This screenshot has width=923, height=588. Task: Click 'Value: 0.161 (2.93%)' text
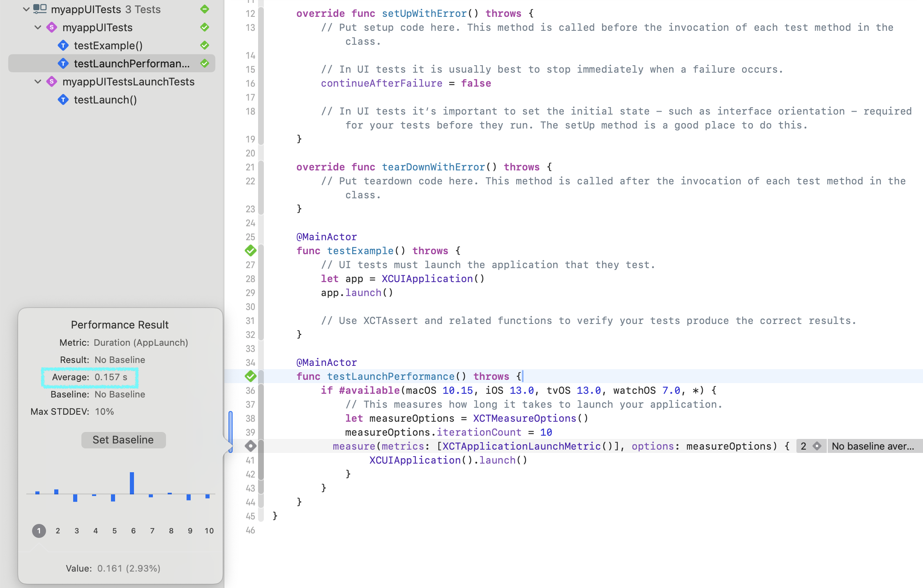tap(113, 568)
